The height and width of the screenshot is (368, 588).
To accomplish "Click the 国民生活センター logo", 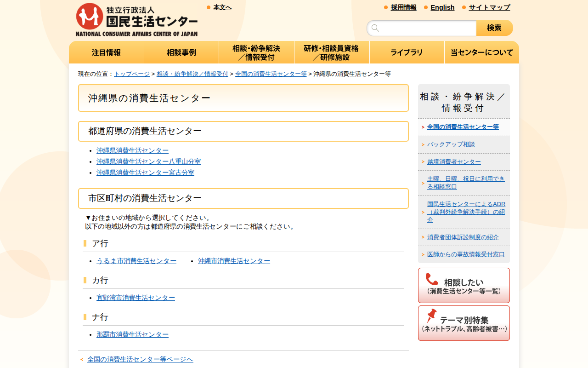I will (x=136, y=18).
